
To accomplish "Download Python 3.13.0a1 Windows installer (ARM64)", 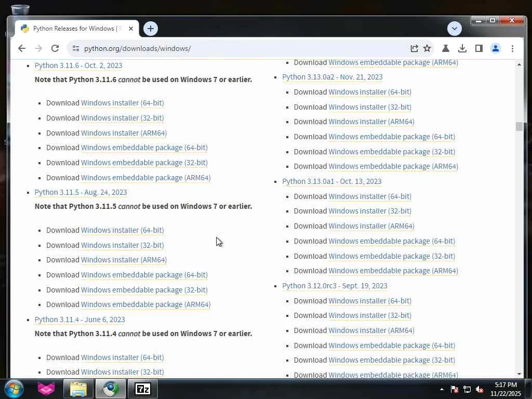I will (x=371, y=227).
